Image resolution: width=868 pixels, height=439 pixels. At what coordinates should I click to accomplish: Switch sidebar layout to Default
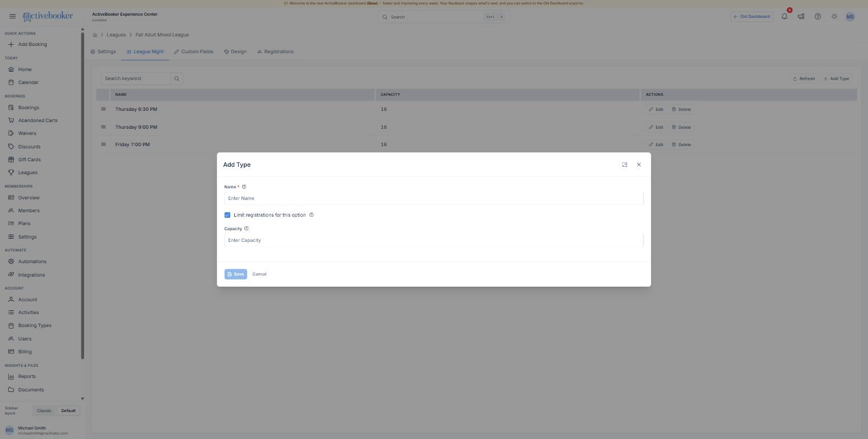pos(68,411)
